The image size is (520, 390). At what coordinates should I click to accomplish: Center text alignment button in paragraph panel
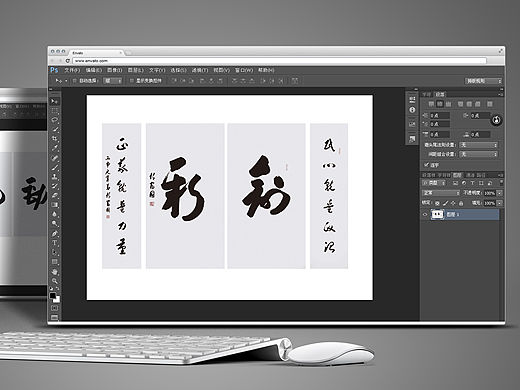440,104
